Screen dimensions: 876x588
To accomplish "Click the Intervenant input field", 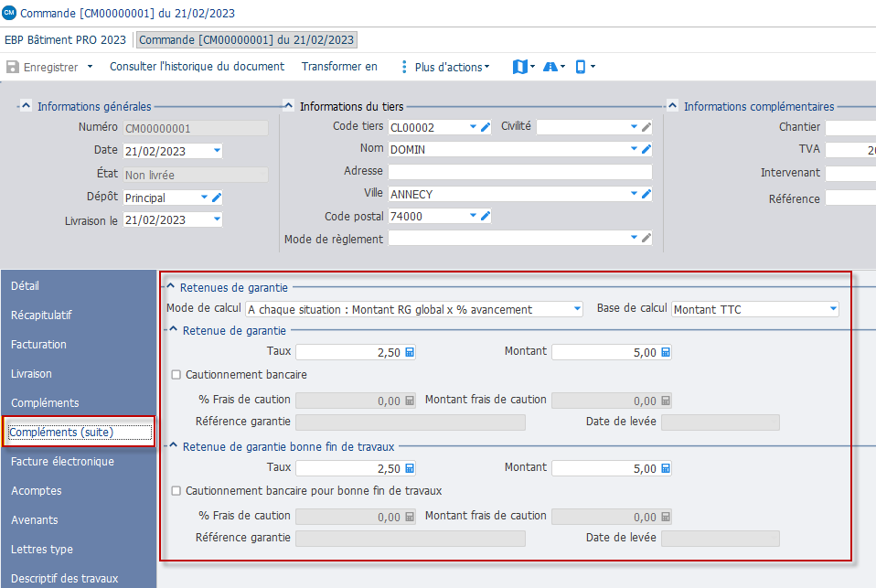I will [x=850, y=173].
